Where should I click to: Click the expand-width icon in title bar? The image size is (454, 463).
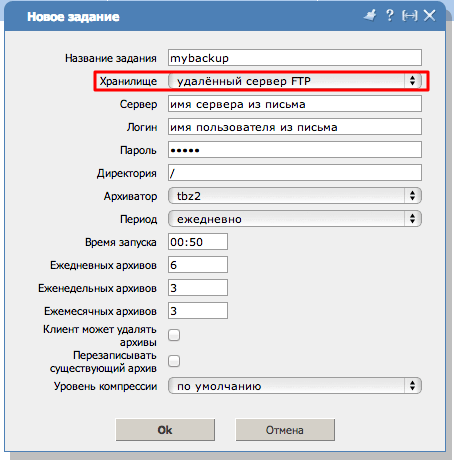(x=409, y=16)
